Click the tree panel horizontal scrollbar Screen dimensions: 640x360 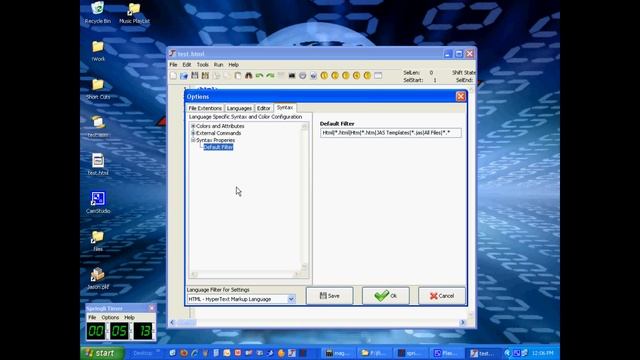[246, 274]
